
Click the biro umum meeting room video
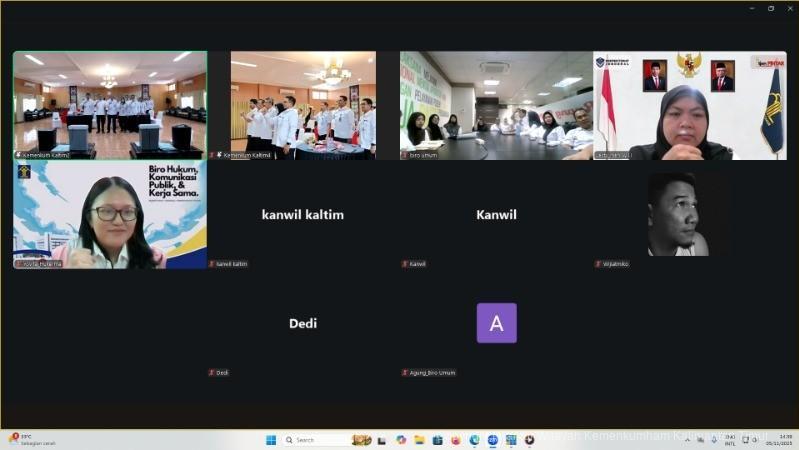tap(496, 105)
